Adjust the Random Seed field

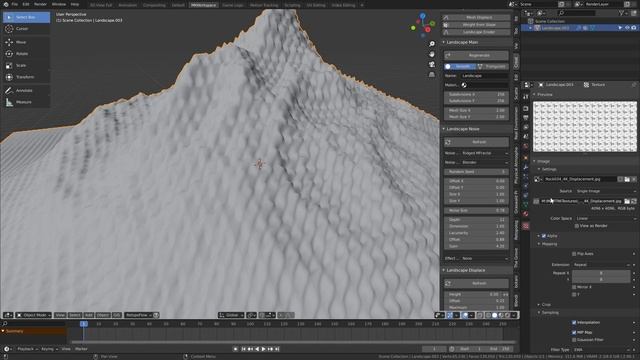click(476, 172)
